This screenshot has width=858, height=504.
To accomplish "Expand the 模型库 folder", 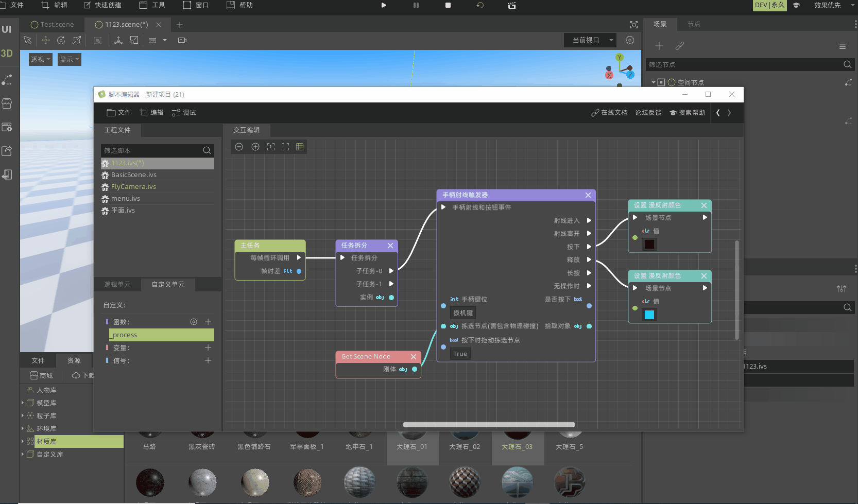I will 23,403.
